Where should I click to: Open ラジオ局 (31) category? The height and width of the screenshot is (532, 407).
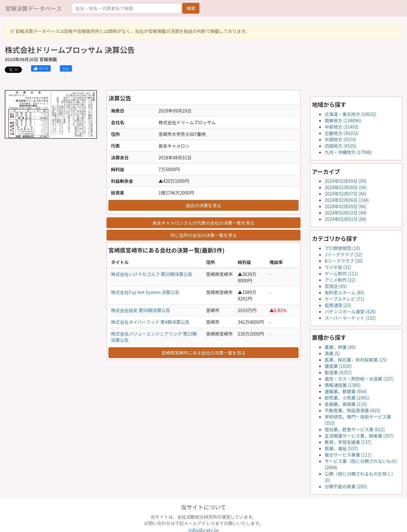[x=338, y=267]
